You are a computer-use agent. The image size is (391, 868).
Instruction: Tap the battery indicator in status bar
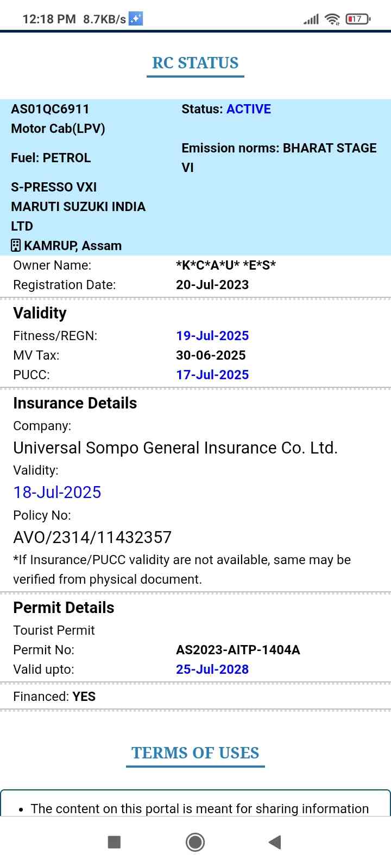[357, 19]
